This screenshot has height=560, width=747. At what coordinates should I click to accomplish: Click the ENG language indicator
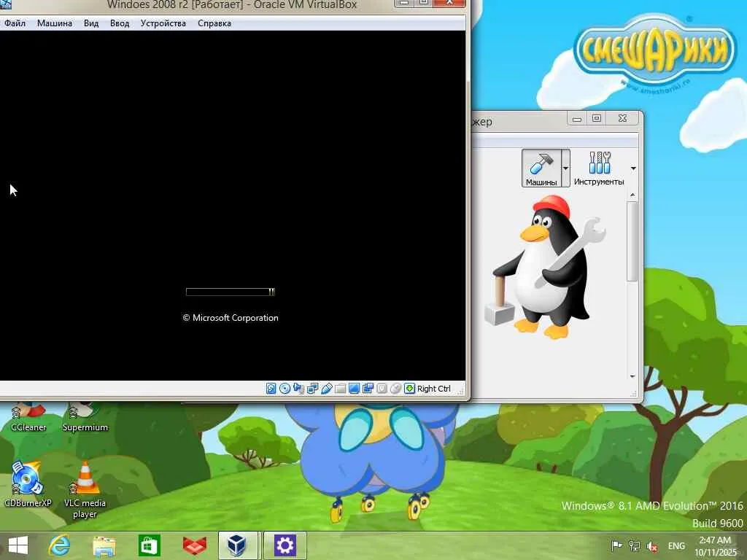click(x=676, y=545)
